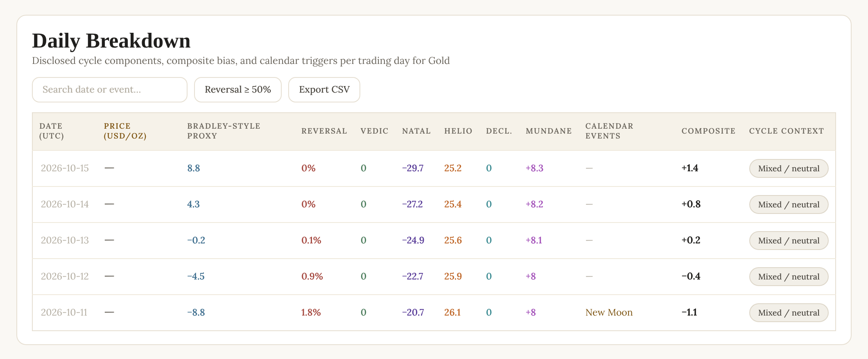The height and width of the screenshot is (359, 868).
Task: Select the 2026-10-14 date cell
Action: [x=65, y=204]
